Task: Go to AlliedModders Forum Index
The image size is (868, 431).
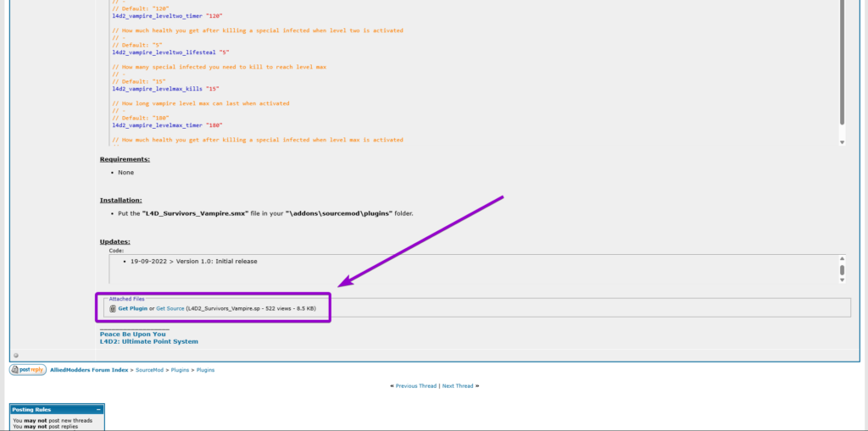Action: coord(89,369)
